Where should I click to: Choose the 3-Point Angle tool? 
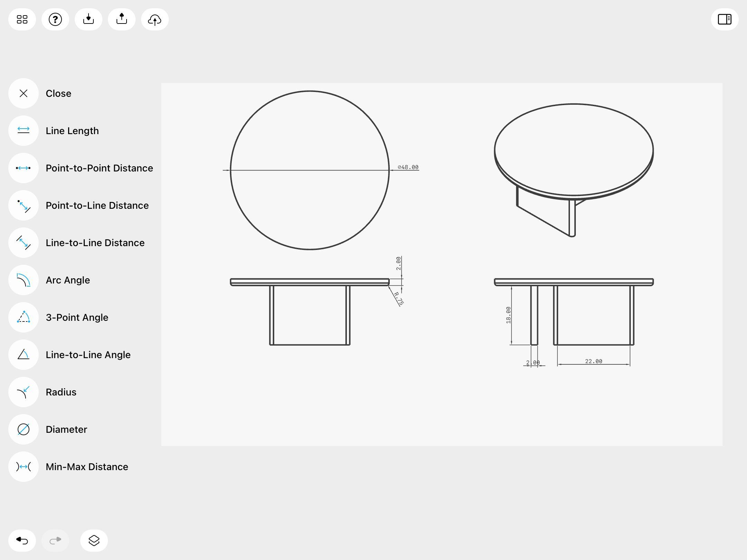click(24, 317)
